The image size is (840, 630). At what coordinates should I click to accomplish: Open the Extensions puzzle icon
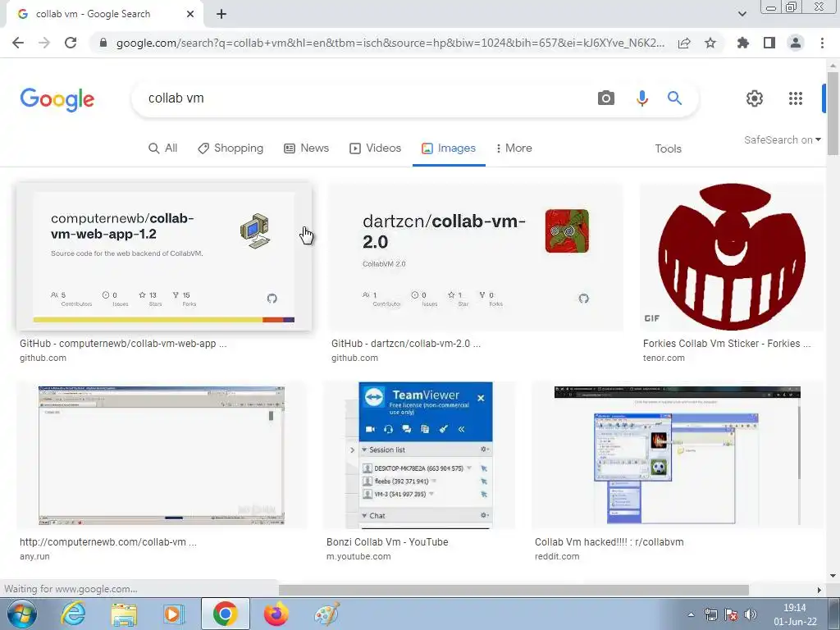[x=743, y=43]
